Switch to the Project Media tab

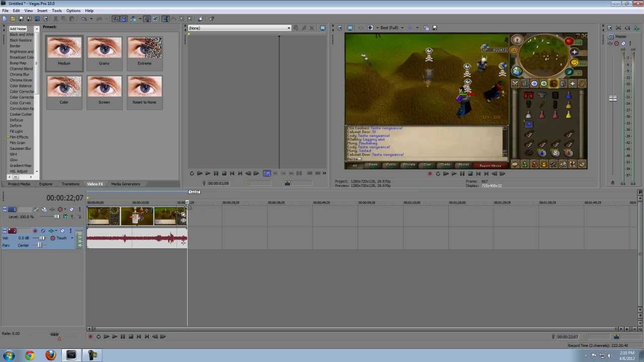coord(19,184)
